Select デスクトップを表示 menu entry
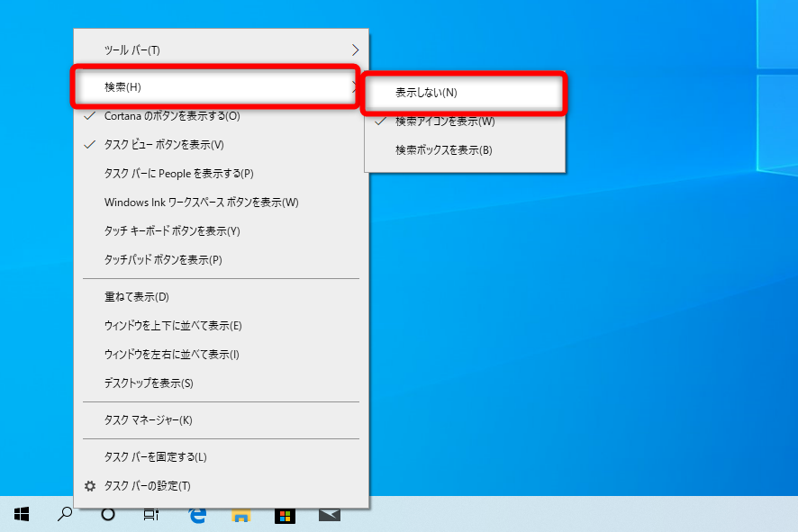The height and width of the screenshot is (532, 798). click(x=149, y=383)
